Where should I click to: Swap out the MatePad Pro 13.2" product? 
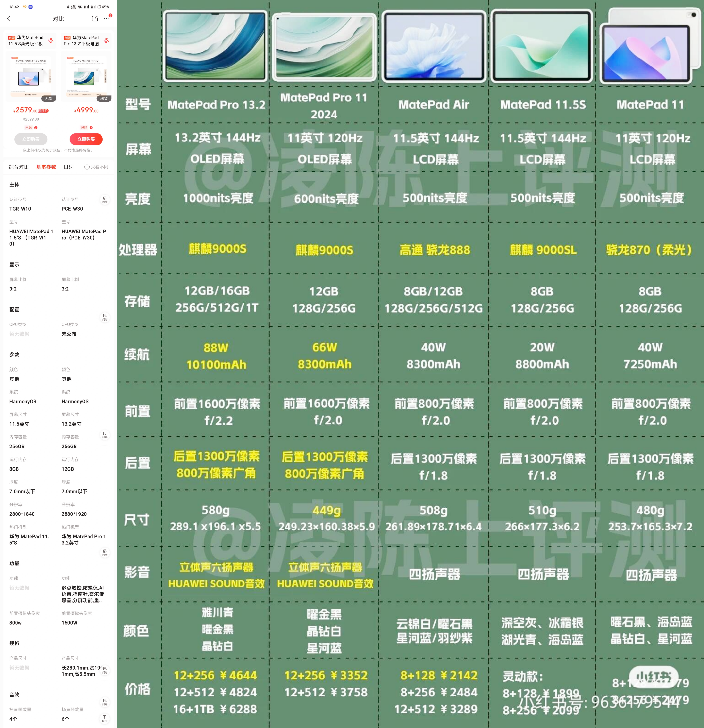point(106,41)
